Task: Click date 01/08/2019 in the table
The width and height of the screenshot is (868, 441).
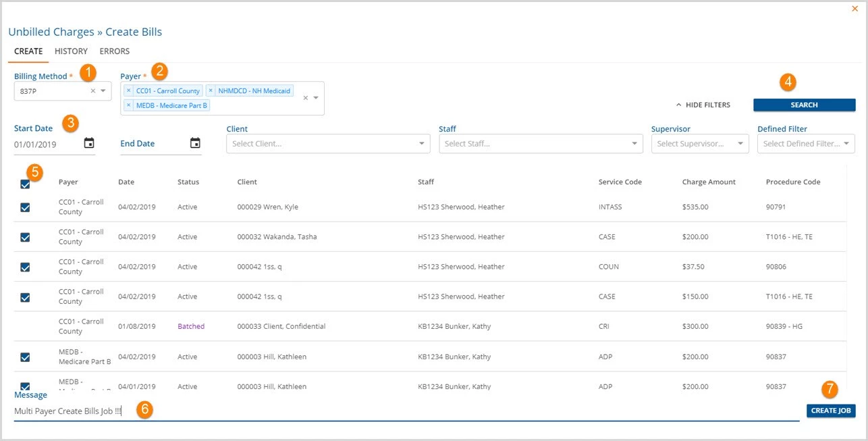Action: coord(137,326)
